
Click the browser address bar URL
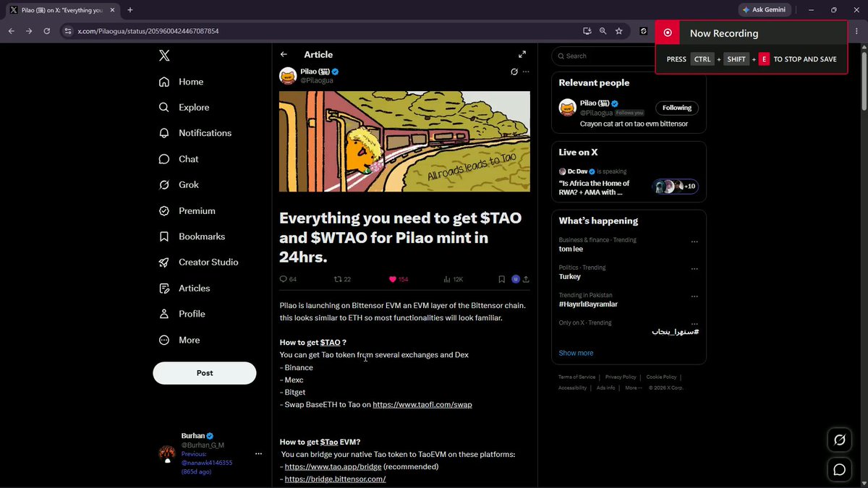(x=148, y=31)
